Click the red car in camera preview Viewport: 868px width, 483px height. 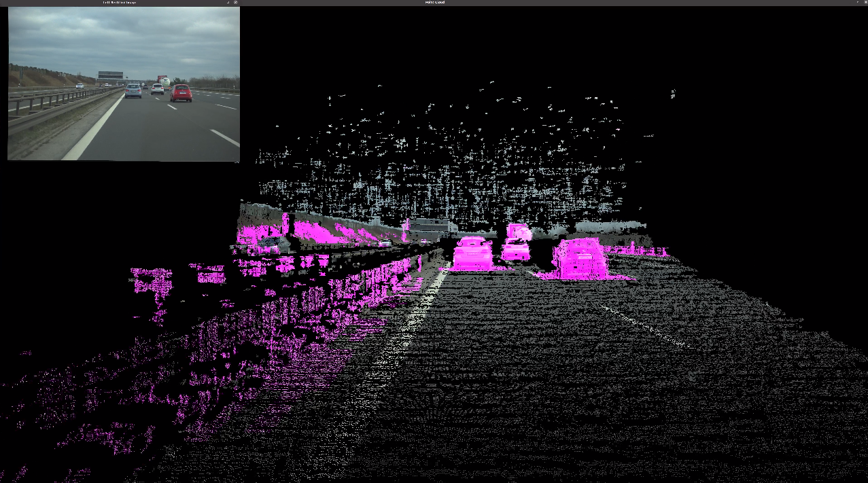pos(181,93)
